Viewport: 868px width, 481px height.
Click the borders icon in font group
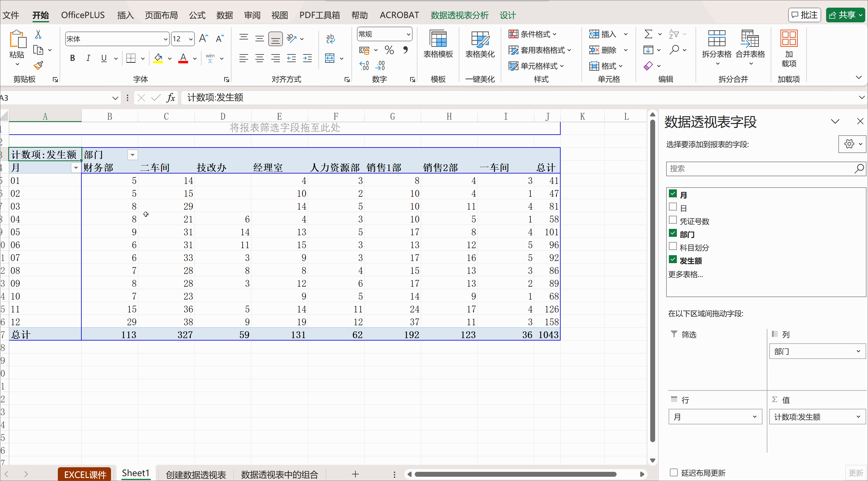[x=131, y=58]
